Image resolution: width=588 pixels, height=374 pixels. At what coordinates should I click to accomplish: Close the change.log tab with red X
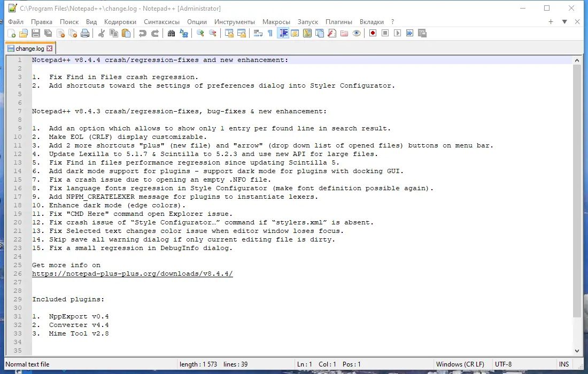click(x=50, y=48)
